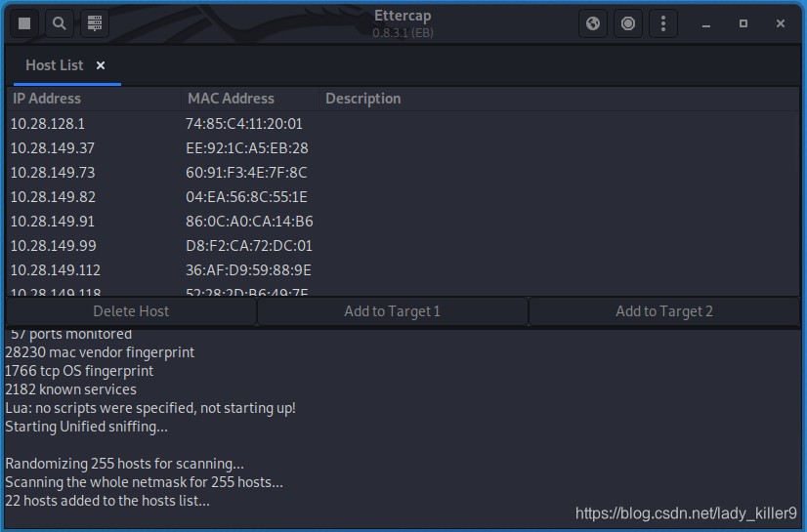
Task: Click 'Scanning the whole netmask' log line
Action: [x=145, y=482]
